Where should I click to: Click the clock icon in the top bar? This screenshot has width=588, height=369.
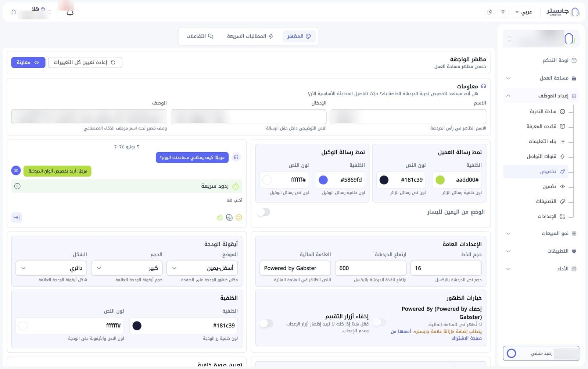tap(490, 12)
